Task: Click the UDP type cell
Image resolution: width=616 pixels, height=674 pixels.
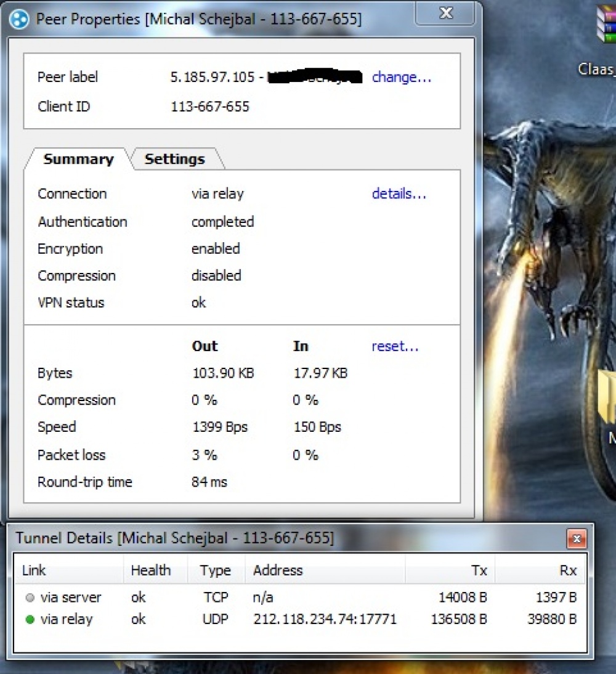Action: coord(216,619)
